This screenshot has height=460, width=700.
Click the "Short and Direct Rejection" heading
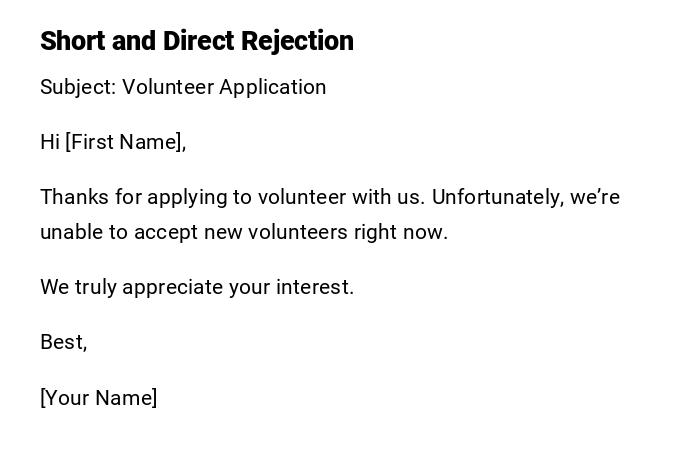(x=197, y=41)
